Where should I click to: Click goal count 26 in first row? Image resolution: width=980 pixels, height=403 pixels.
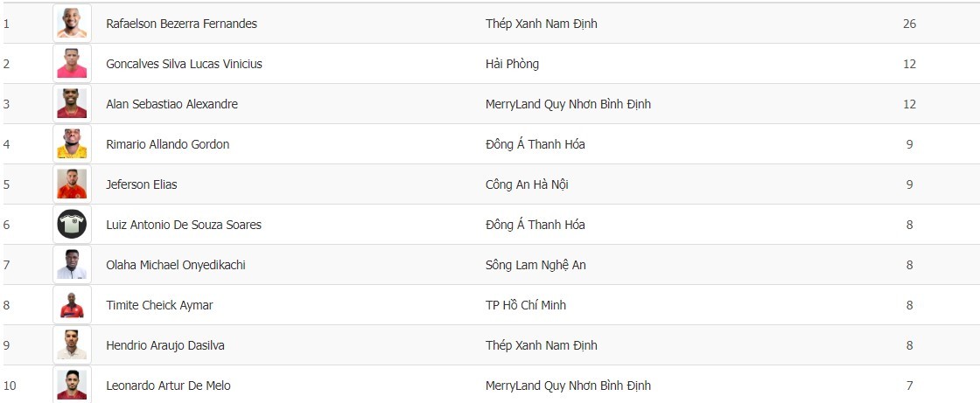click(x=909, y=24)
